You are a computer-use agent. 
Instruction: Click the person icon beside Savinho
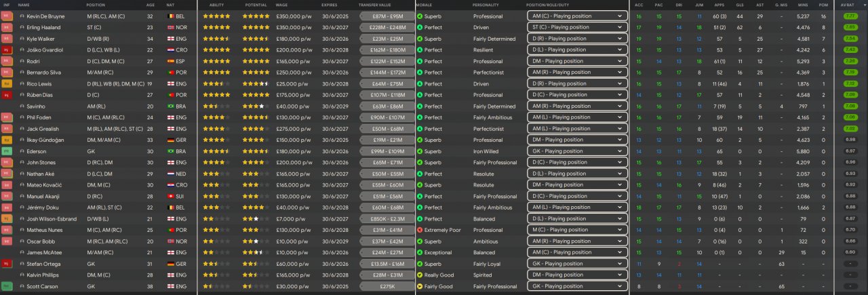[x=22, y=106]
